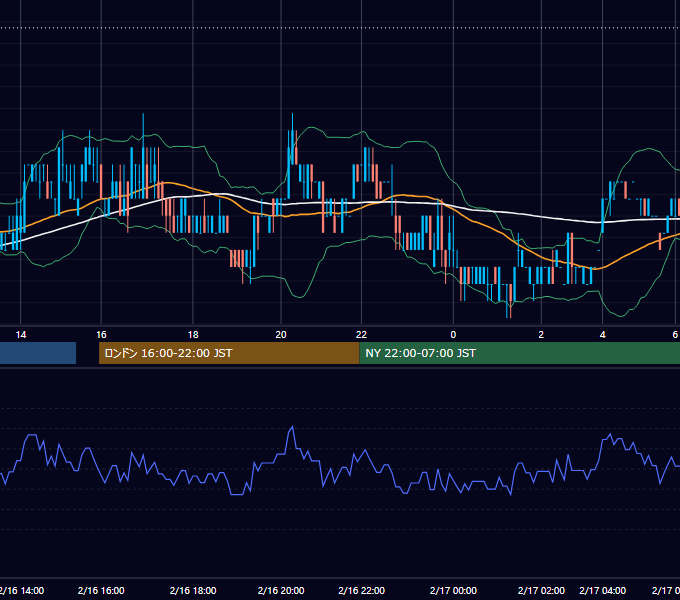
Task: Click the blue session bar beside the ロンドン bar
Action: pyautogui.click(x=38, y=353)
